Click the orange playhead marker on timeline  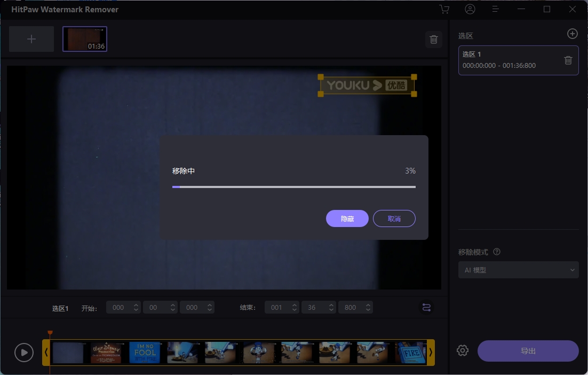pyautogui.click(x=50, y=333)
